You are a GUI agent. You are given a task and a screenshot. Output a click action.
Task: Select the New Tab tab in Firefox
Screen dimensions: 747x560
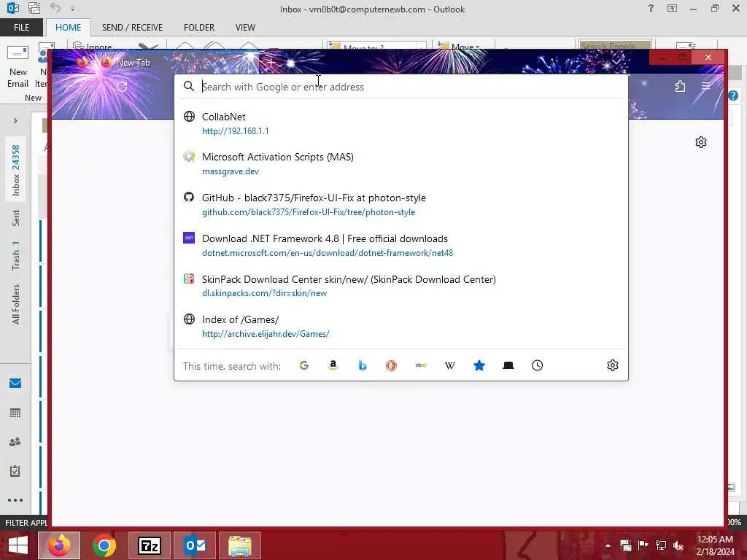click(177, 63)
